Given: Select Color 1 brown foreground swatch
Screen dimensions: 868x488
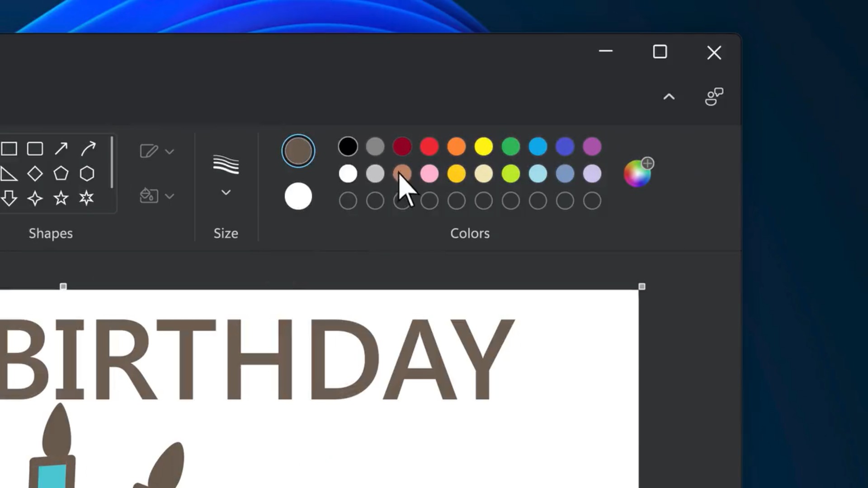Looking at the screenshot, I should (298, 151).
